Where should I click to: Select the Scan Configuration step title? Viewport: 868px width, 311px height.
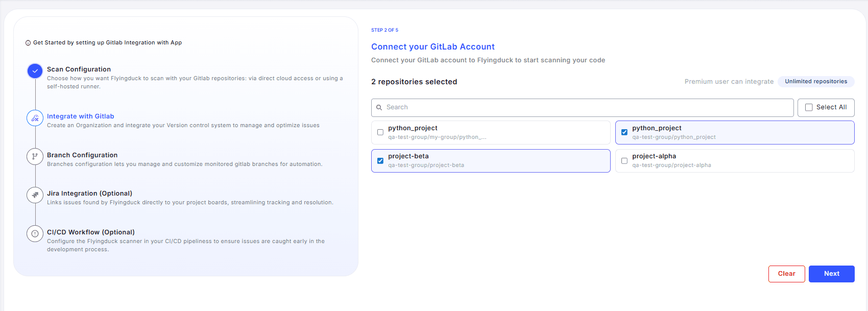pyautogui.click(x=79, y=69)
